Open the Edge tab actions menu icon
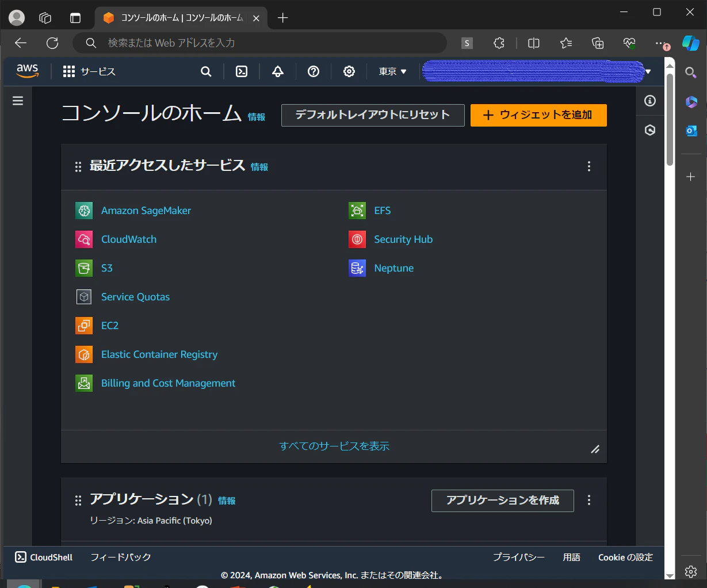The width and height of the screenshot is (707, 588). [x=75, y=18]
